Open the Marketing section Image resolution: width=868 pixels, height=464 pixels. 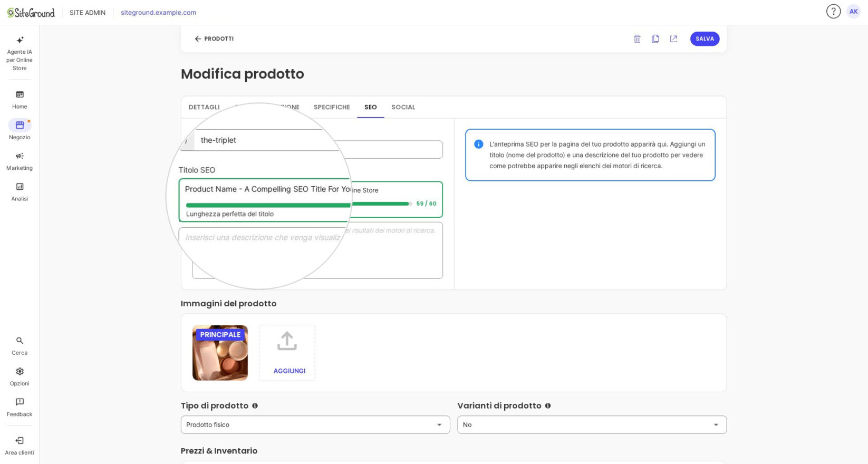click(x=20, y=161)
